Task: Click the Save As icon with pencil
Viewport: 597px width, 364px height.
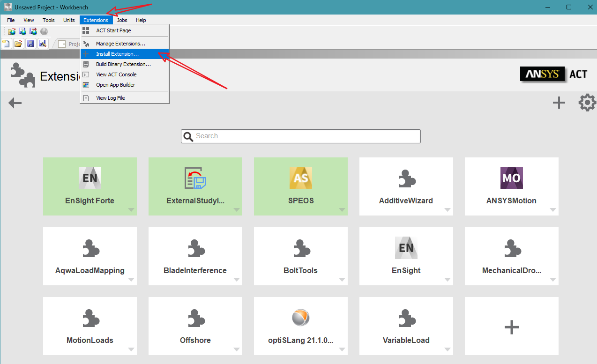Action: click(x=43, y=44)
